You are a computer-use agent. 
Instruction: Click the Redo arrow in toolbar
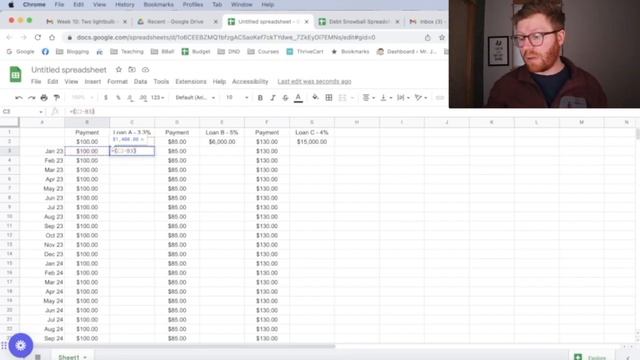pyautogui.click(x=31, y=98)
